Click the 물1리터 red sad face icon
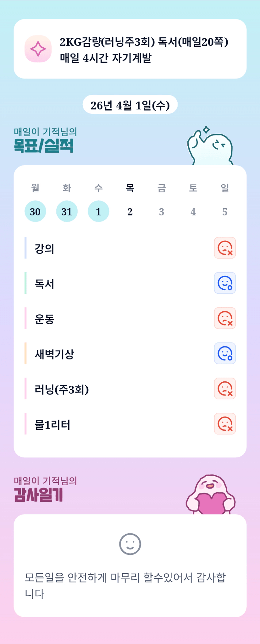 coord(225,424)
